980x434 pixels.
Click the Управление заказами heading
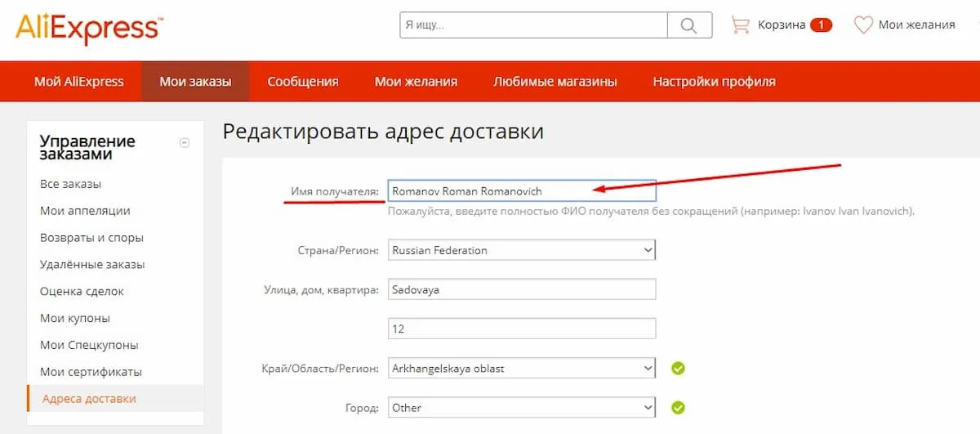point(87,148)
